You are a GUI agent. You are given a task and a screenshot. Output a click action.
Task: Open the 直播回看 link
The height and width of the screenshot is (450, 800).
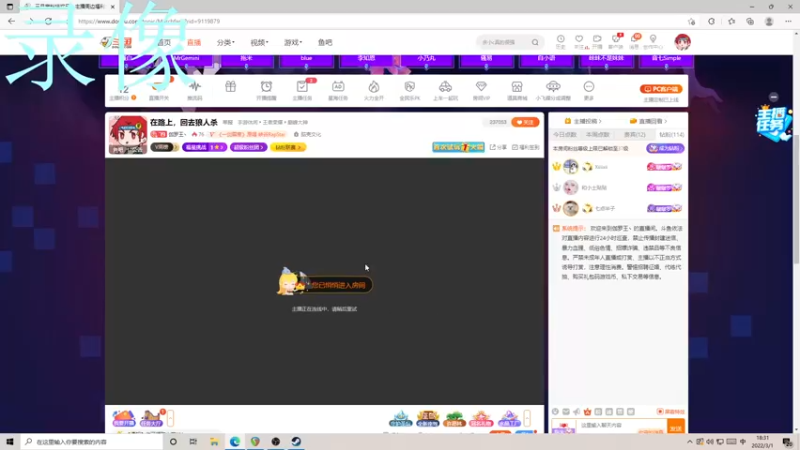648,121
